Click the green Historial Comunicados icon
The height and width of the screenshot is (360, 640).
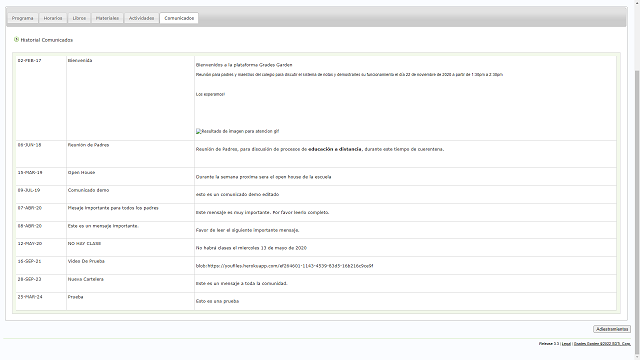click(x=16, y=40)
